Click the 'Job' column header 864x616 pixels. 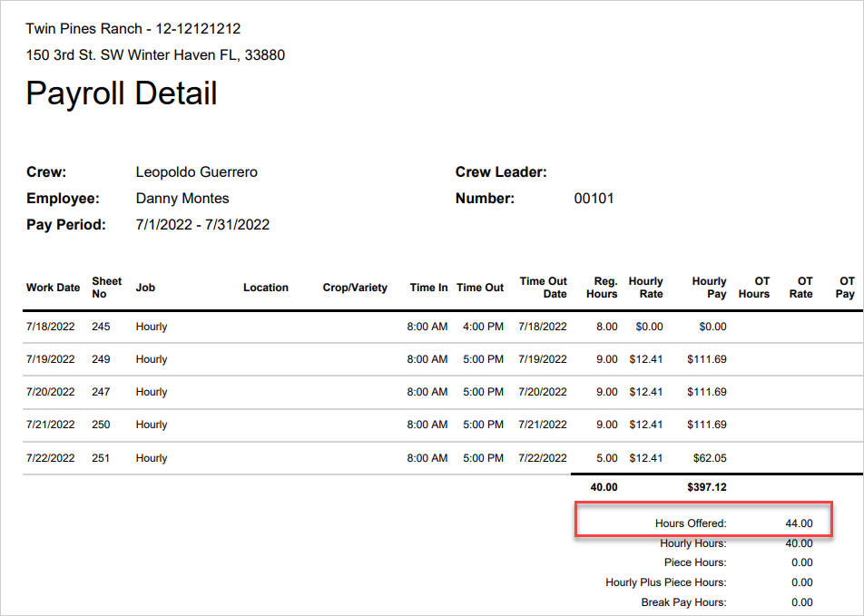click(x=145, y=288)
